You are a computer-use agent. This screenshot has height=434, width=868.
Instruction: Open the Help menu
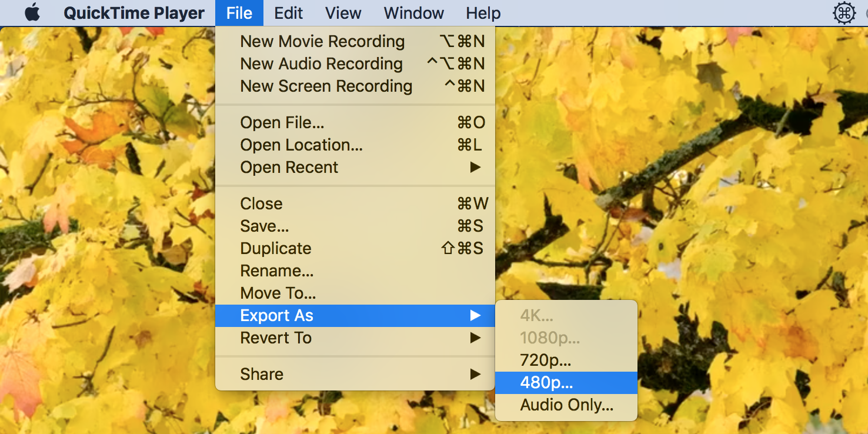click(483, 12)
